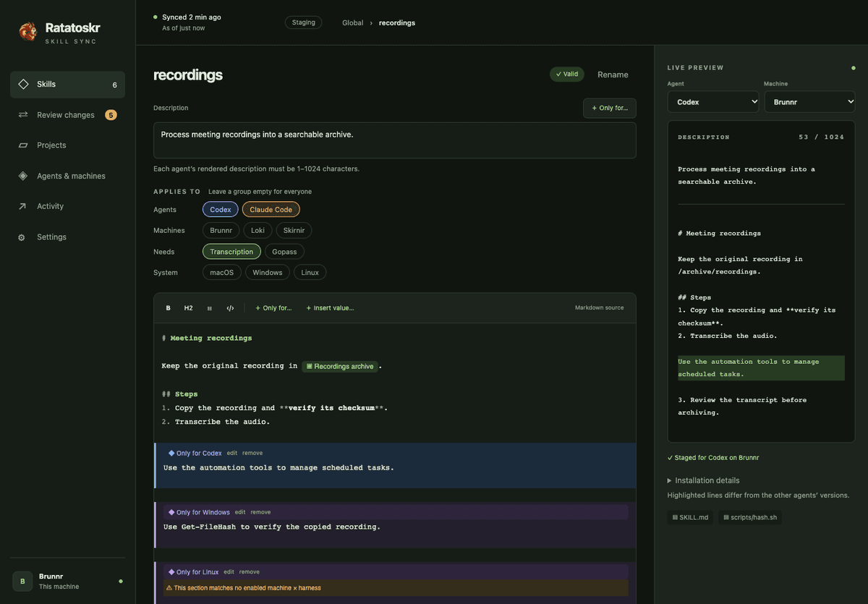Focus the Description text field
Viewport: 868px width, 604px height.
[395, 140]
